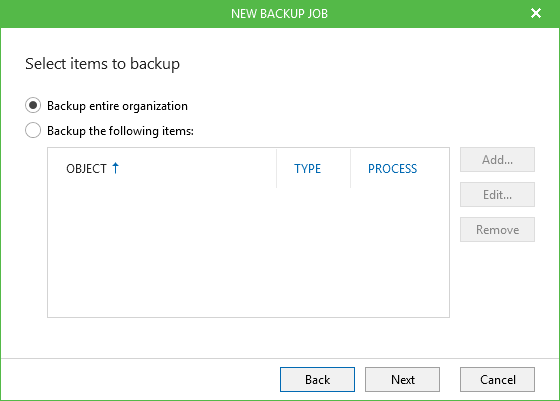Screen dimensions: 560x401
Task: Close the New Backup Job dialog
Action: [x=536, y=14]
